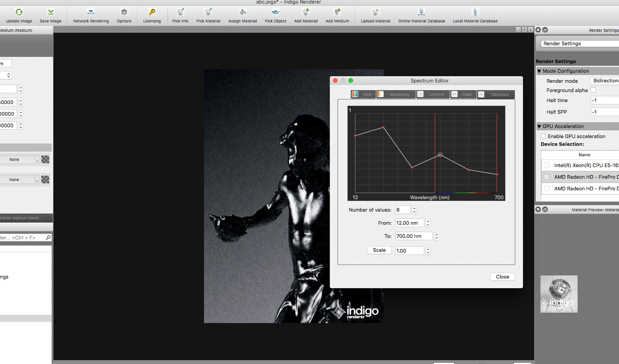Click the Assign Material icon
The image size is (619, 364).
pyautogui.click(x=242, y=12)
